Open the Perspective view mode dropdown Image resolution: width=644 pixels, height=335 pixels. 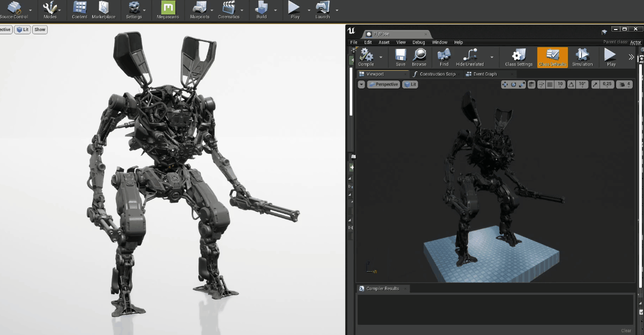[x=383, y=84]
